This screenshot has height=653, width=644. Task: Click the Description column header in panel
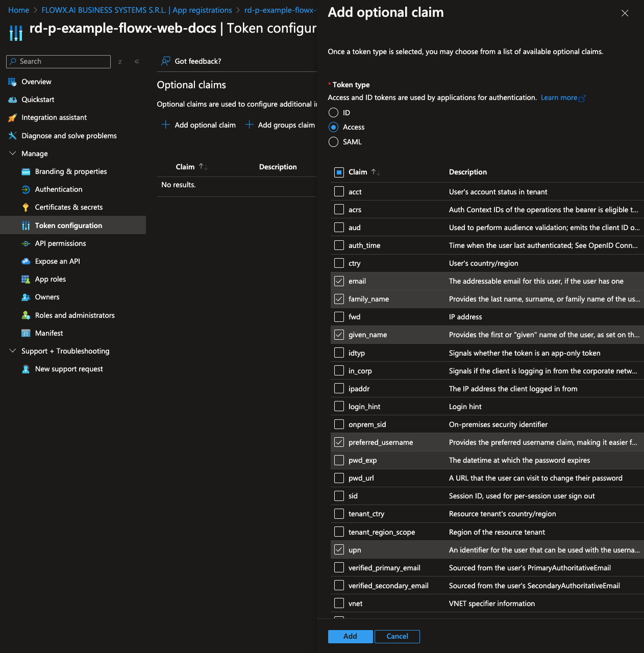[x=468, y=172]
